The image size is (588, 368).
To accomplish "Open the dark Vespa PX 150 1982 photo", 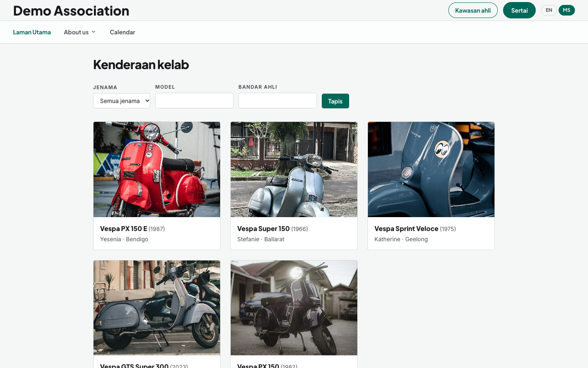I will click(x=294, y=308).
